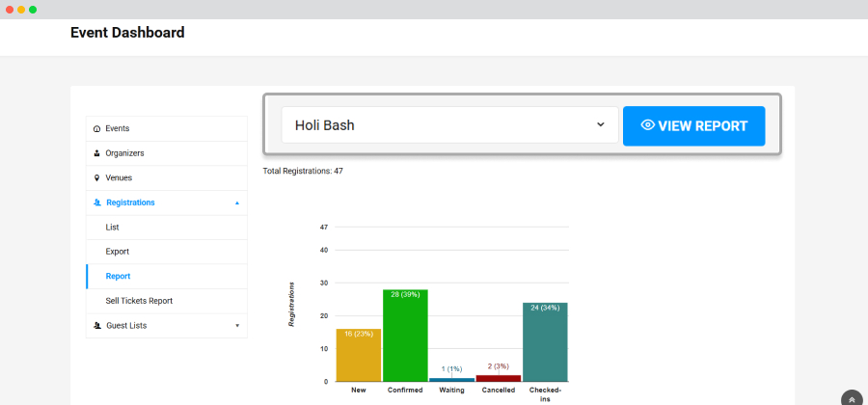Click the New axis label
The width and height of the screenshot is (868, 405).
[359, 391]
